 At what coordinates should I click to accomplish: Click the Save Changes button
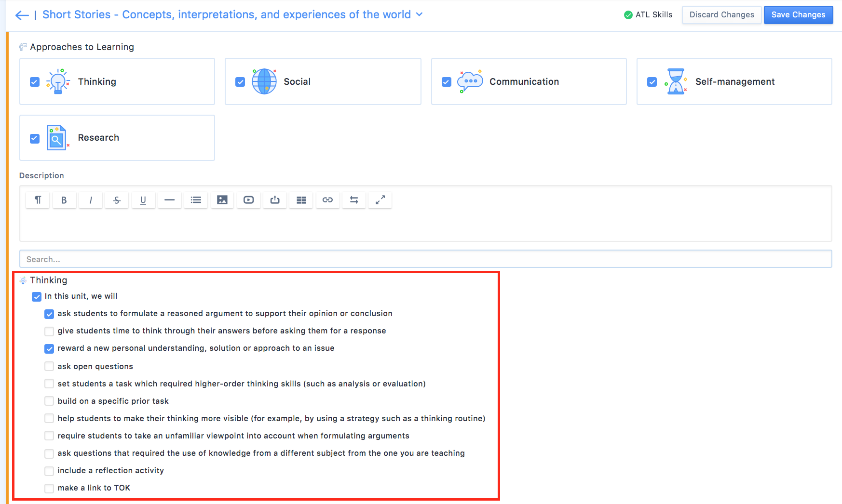(798, 15)
